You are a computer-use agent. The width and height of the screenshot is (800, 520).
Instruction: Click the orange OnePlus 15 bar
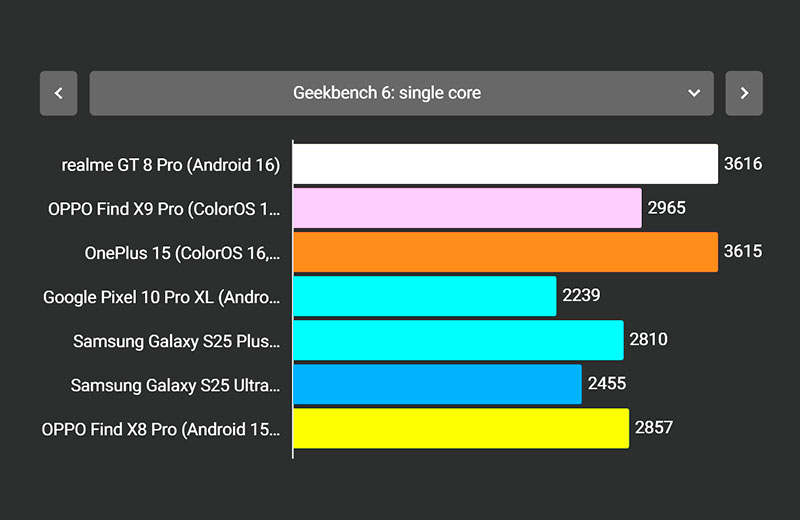505,252
